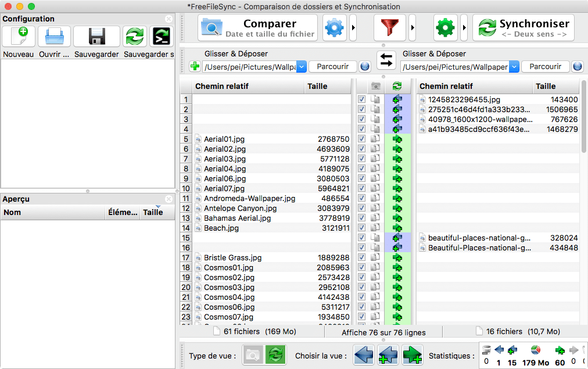Close the Aperçu panel
This screenshot has height=369, width=588.
point(168,199)
